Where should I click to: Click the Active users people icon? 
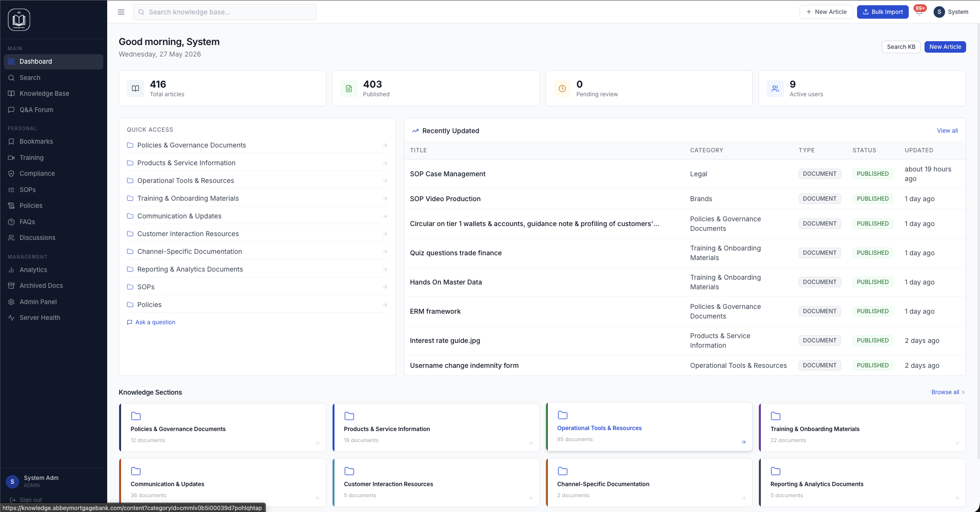[775, 89]
